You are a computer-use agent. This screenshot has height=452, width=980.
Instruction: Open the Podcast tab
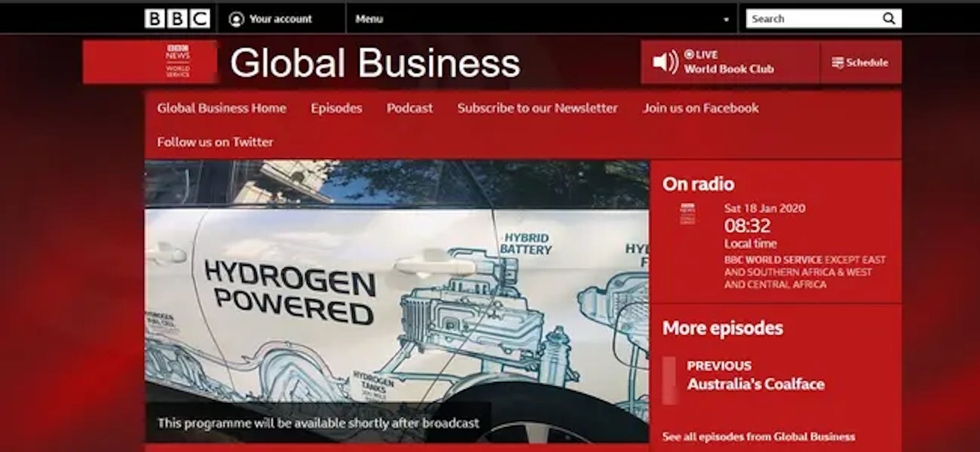coord(410,108)
